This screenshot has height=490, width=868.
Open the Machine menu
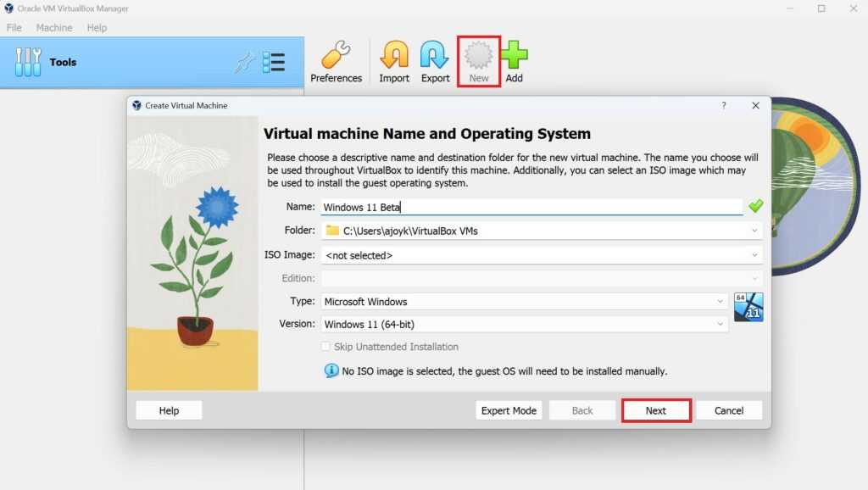(54, 28)
